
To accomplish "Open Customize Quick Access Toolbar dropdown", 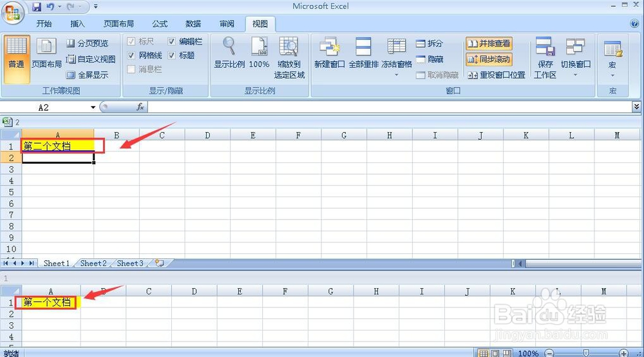I will tap(96, 6).
